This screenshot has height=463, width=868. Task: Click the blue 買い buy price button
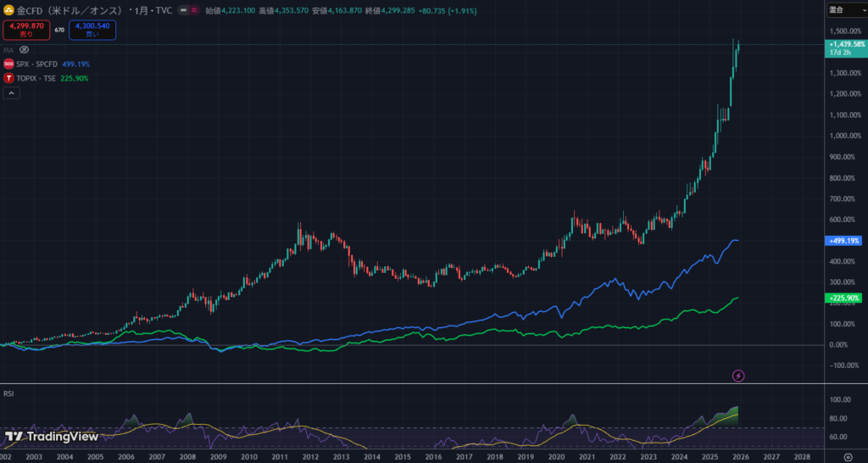pyautogui.click(x=92, y=30)
